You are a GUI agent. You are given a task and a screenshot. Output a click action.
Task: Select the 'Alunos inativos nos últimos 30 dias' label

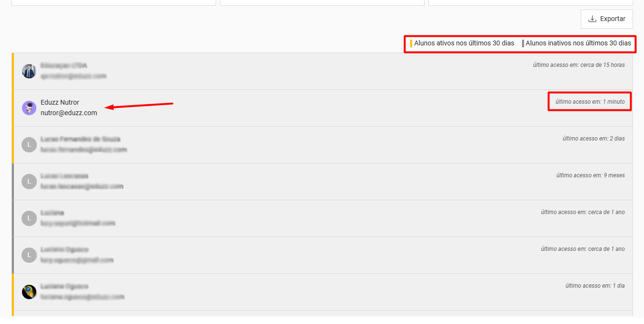click(579, 43)
